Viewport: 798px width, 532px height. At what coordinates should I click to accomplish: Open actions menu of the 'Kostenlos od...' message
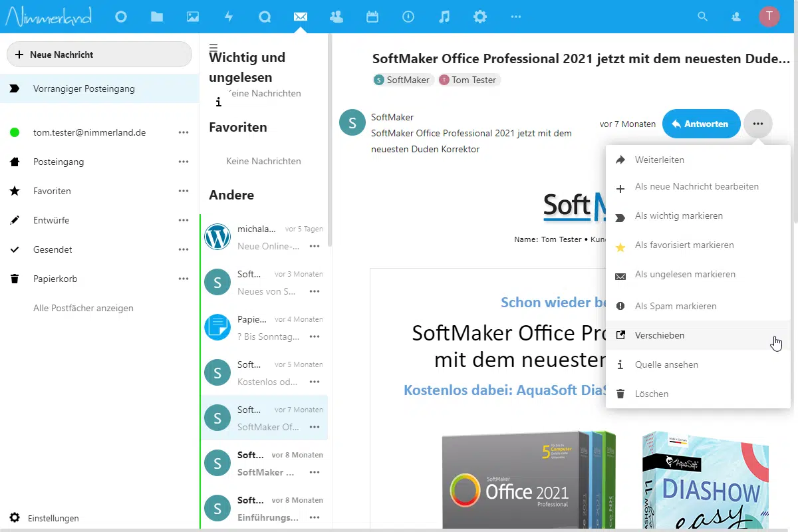pyautogui.click(x=315, y=382)
